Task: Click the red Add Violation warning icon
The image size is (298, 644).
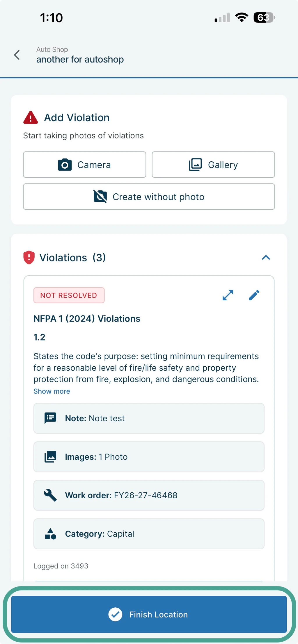Action: point(31,117)
